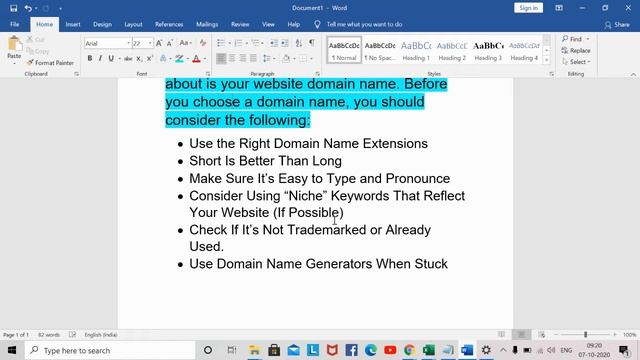This screenshot has height=360, width=640.
Task: Click the Paste clipboard icon
Action: tap(14, 44)
